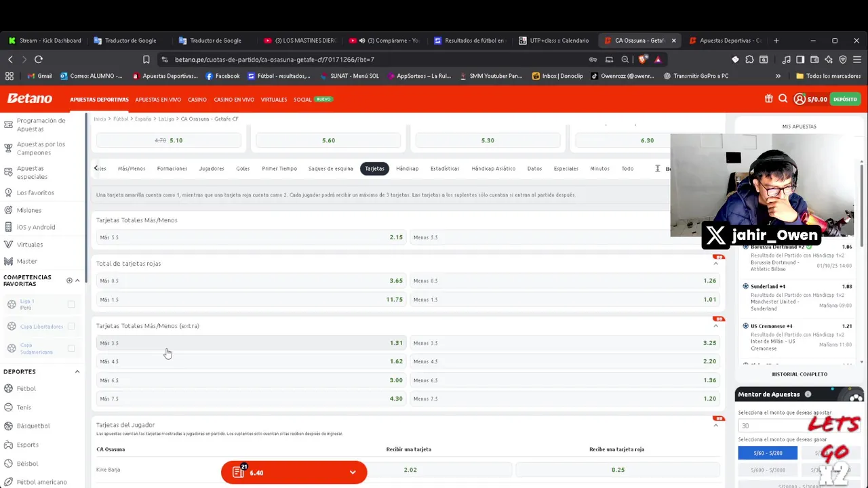Bet on Más 3.5 at 1.31
This screenshot has height=488, width=868.
click(251, 343)
